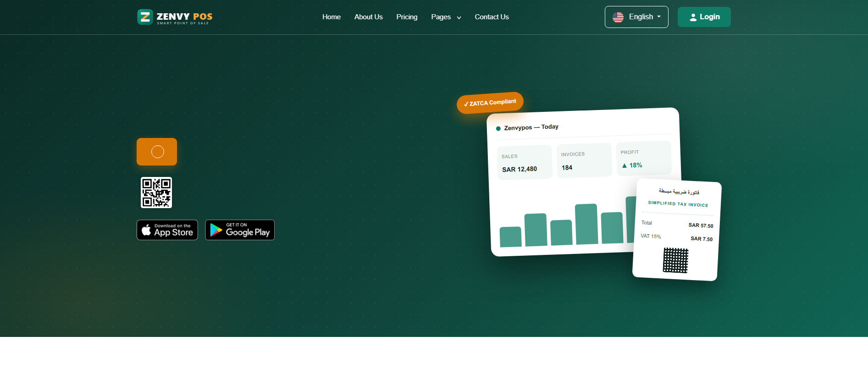The width and height of the screenshot is (868, 375).
Task: Click the Zenvy POS logo
Action: coord(175,17)
